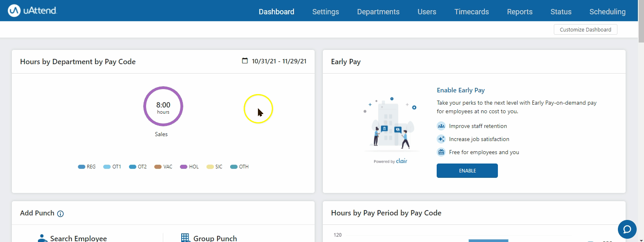Viewport: 644px width, 242px height.
Task: Click the Group Punch building icon
Action: tap(185, 238)
